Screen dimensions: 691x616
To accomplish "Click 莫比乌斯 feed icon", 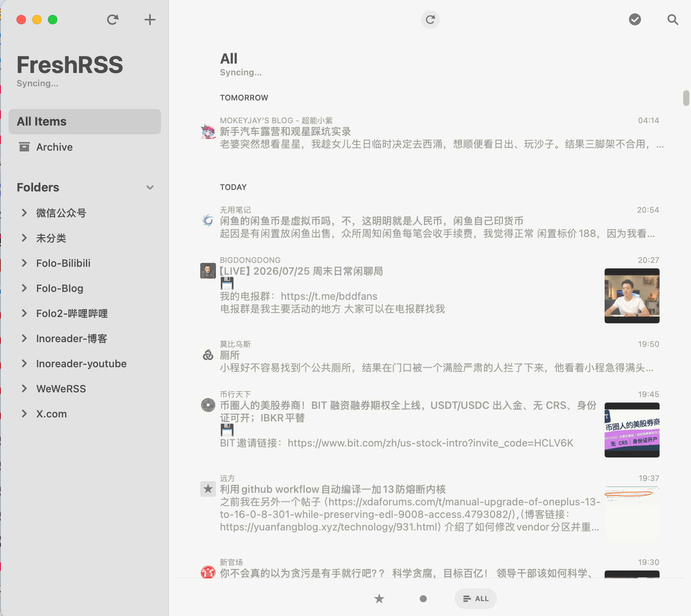I will click(x=208, y=355).
